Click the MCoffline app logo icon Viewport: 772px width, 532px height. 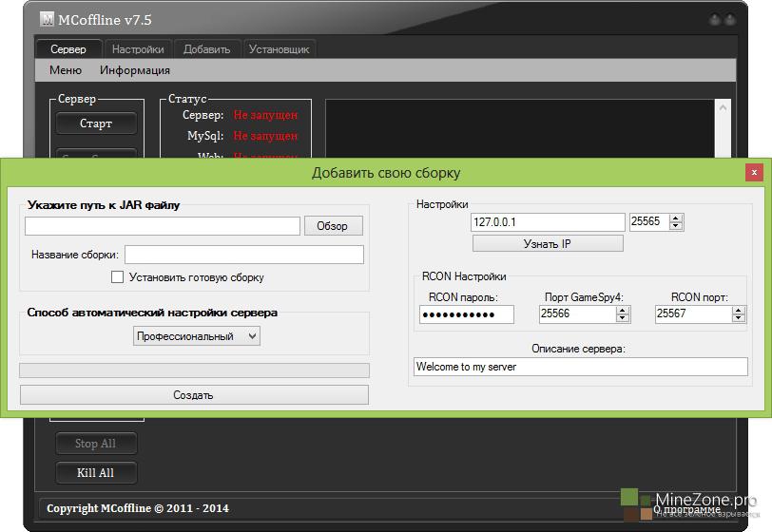pos(48,19)
